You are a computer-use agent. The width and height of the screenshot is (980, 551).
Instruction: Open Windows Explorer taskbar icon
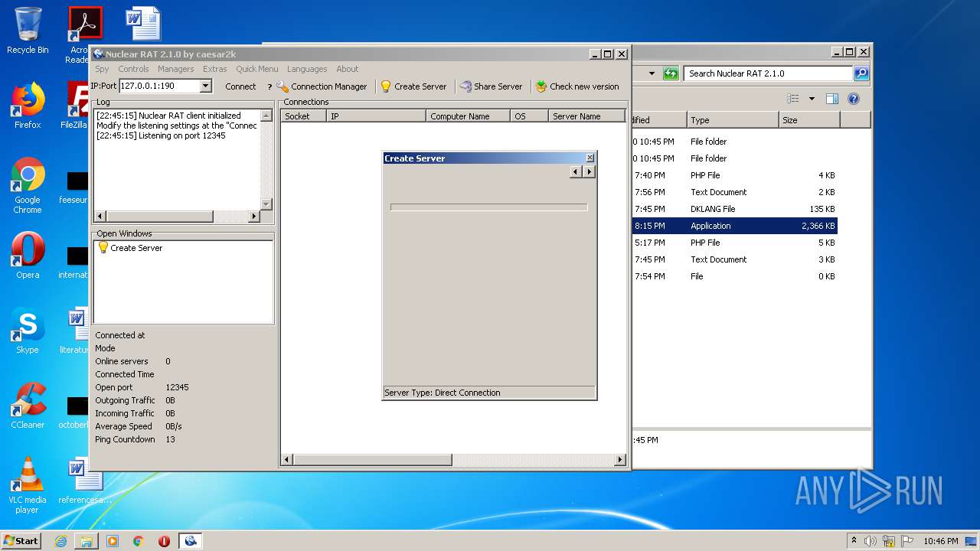[x=87, y=541]
